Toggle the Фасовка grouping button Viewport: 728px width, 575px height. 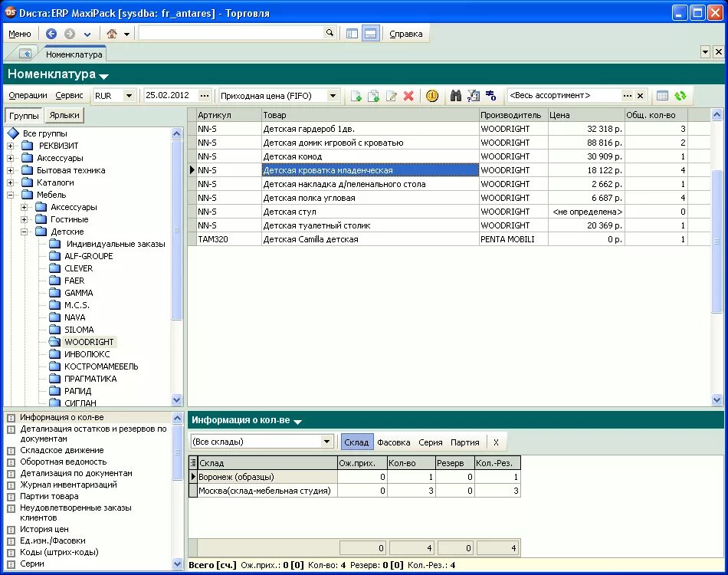[394, 442]
